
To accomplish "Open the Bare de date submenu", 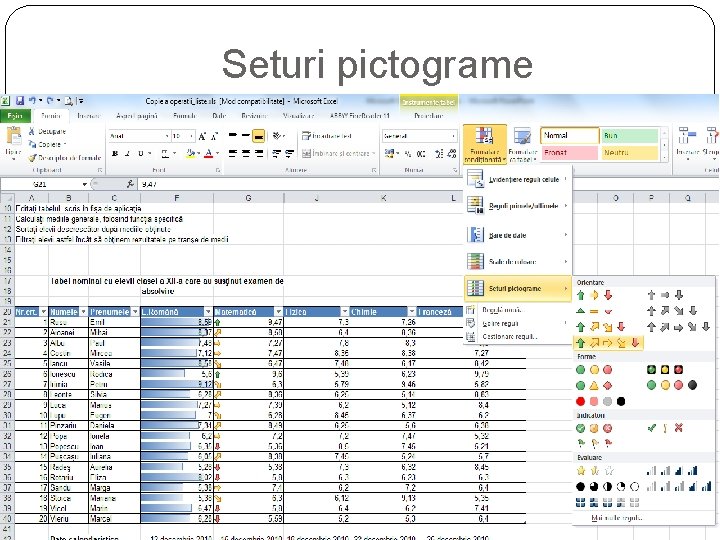I will coord(518,235).
